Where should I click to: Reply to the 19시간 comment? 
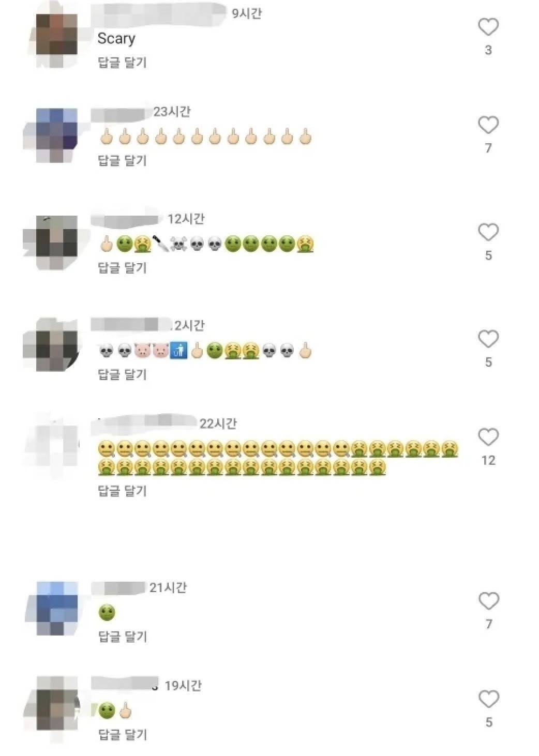[123, 735]
